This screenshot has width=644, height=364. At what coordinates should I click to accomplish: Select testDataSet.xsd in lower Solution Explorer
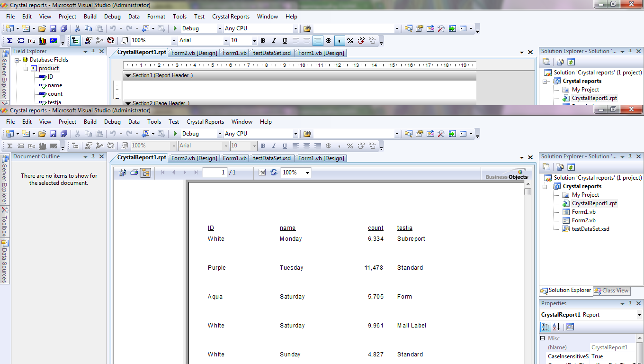(x=590, y=229)
